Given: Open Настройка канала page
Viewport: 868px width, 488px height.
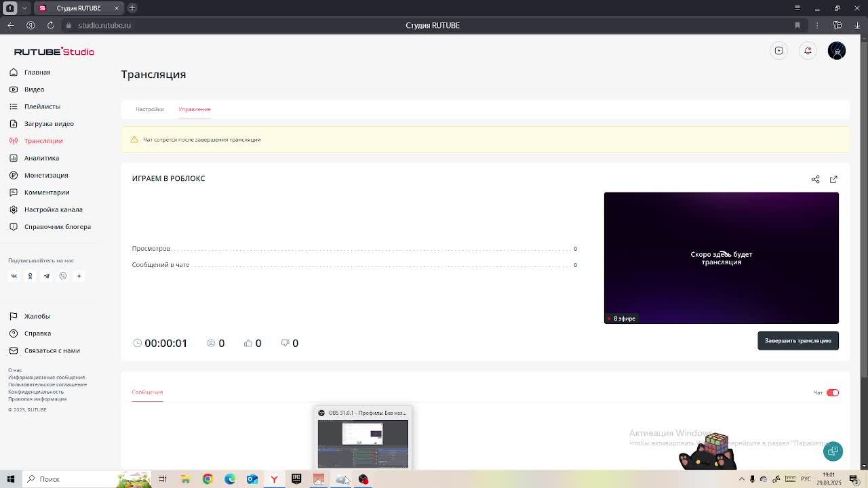Looking at the screenshot, I should click(45, 209).
